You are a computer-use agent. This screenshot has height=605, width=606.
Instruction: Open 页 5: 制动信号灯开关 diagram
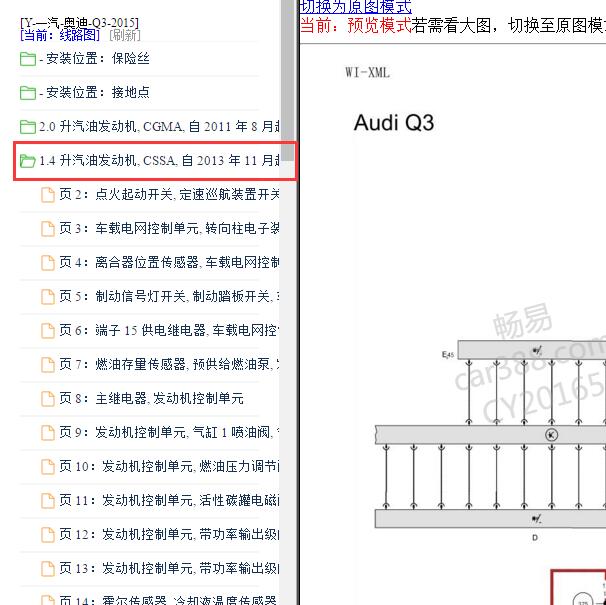pyautogui.click(x=169, y=297)
